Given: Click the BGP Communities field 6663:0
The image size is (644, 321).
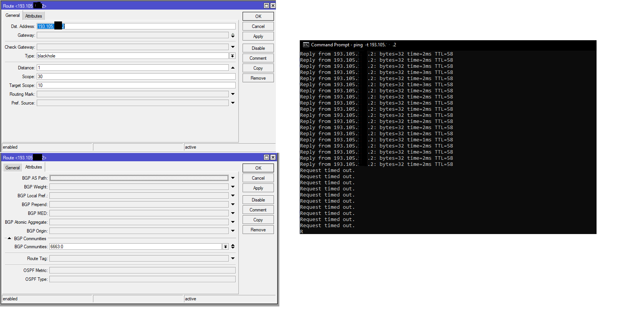Looking at the screenshot, I should click(x=136, y=247).
